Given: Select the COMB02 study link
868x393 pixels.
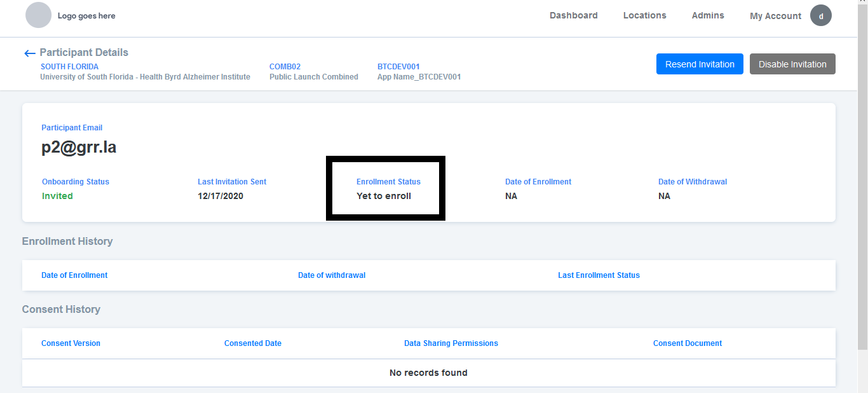Looking at the screenshot, I should [285, 67].
